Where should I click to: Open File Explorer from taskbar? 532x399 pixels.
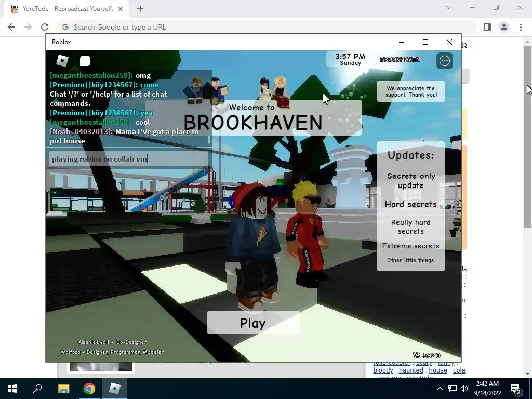(x=63, y=389)
